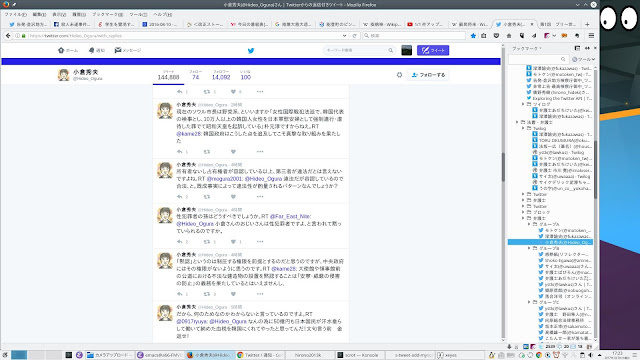Click the Twitter search magnifier icon

[391, 50]
